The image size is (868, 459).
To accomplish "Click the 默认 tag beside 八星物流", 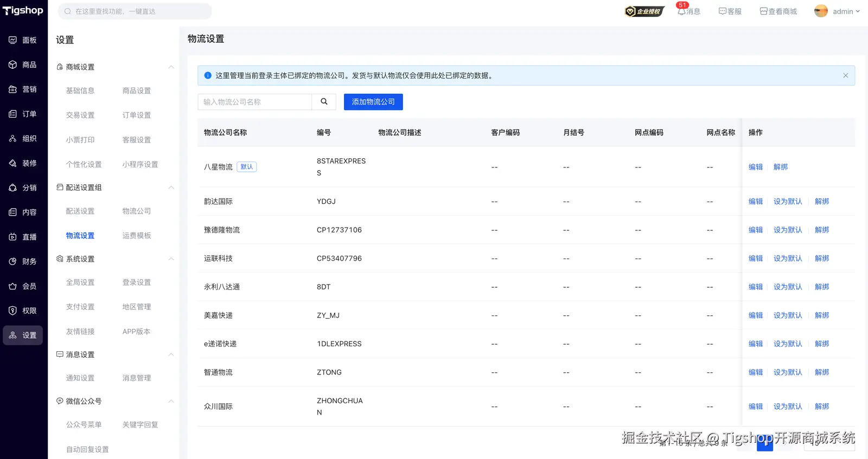I will [247, 167].
